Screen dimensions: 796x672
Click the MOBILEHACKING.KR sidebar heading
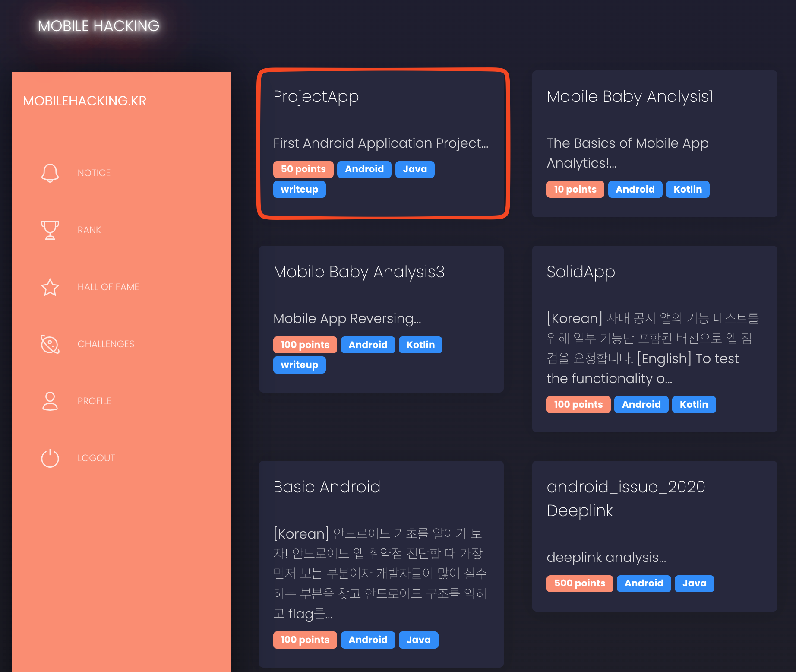point(85,101)
